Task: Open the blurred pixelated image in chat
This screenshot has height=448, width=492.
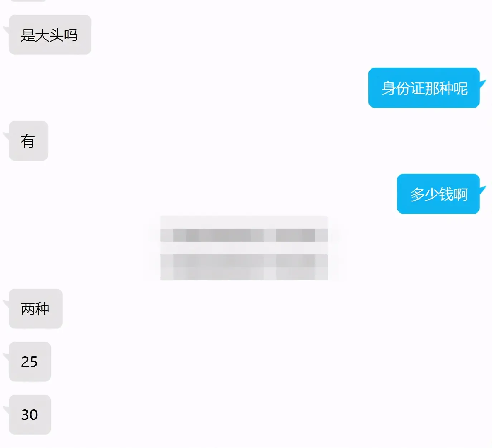Action: [x=244, y=248]
